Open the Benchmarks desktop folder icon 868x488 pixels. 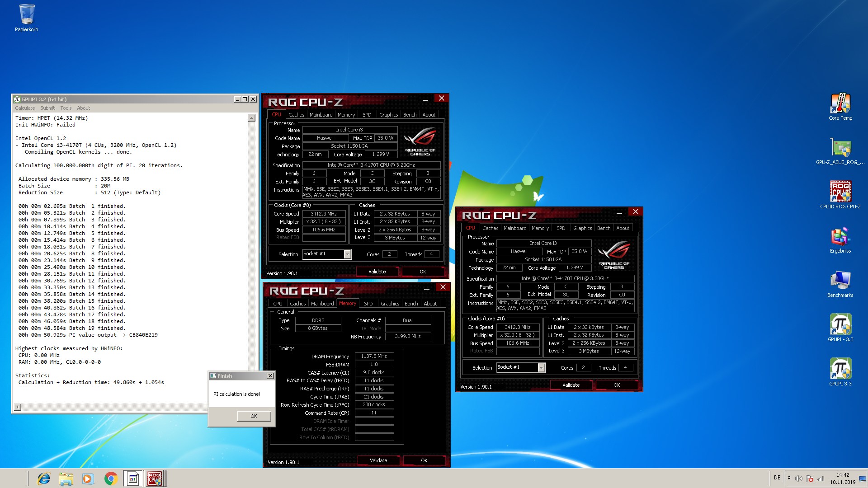point(840,284)
